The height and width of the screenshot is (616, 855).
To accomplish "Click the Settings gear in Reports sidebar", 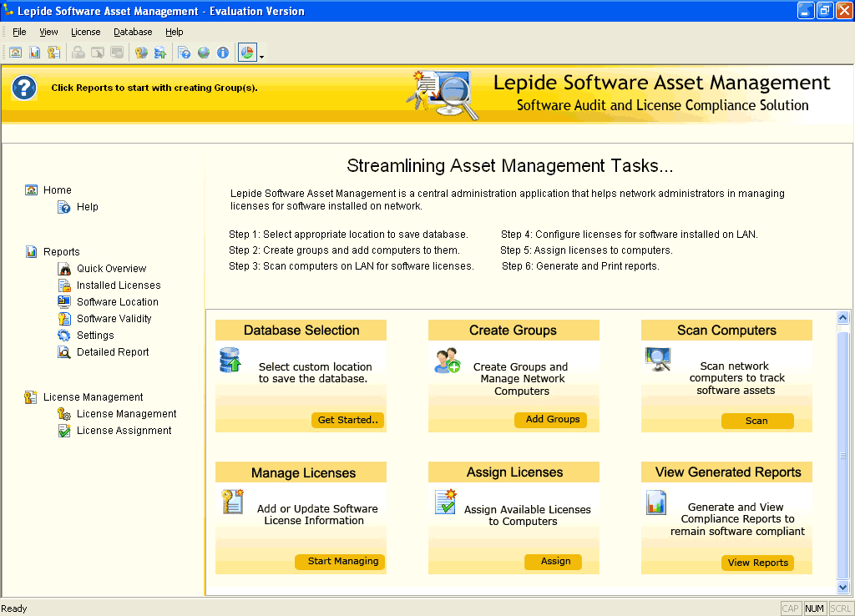I will (94, 335).
